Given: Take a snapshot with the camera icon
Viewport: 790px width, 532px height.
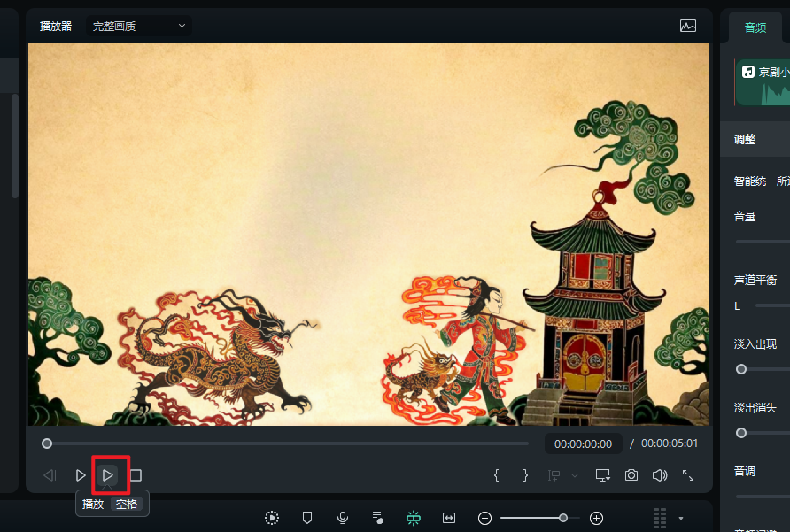Looking at the screenshot, I should [631, 474].
